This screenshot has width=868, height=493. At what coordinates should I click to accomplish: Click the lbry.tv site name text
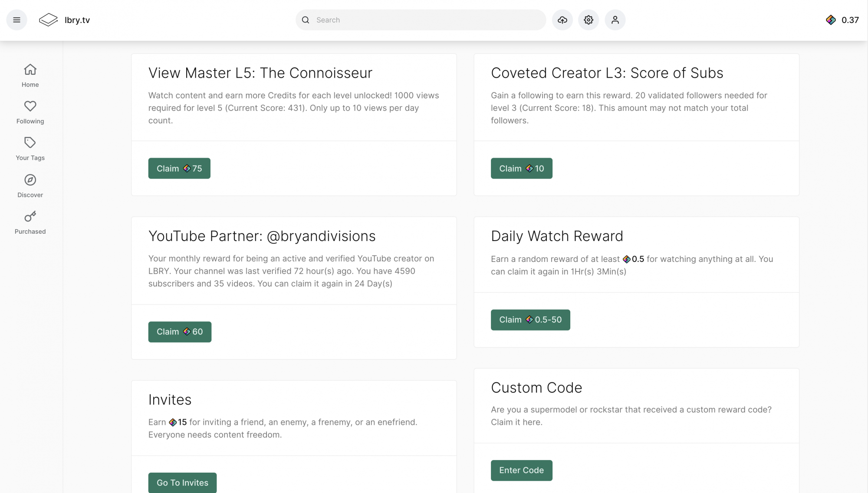tap(77, 20)
